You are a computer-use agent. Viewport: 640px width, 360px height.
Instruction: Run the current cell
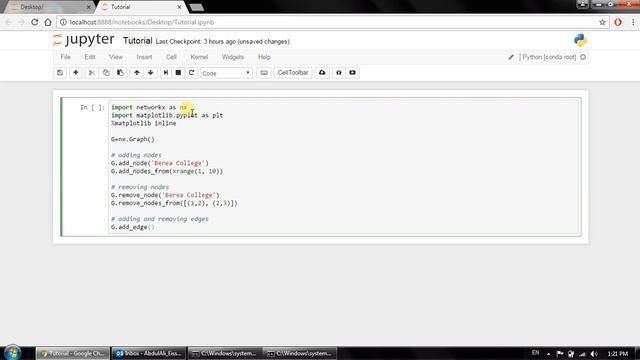tap(165, 73)
